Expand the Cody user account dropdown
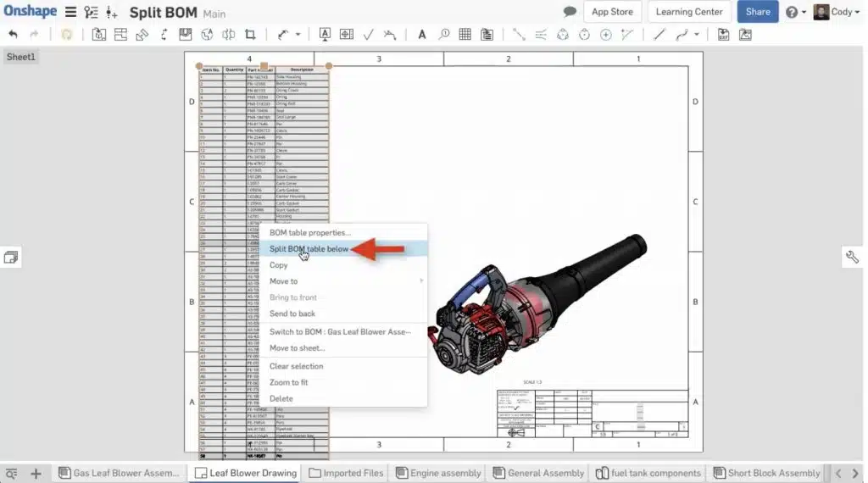 point(837,12)
